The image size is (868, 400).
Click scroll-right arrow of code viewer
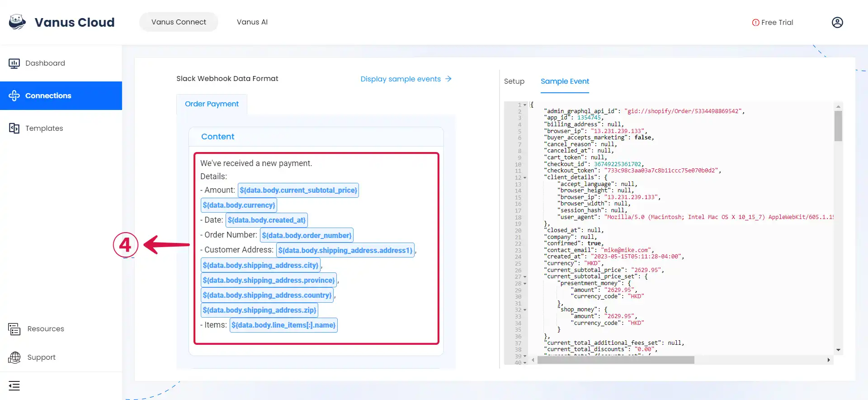[829, 360]
